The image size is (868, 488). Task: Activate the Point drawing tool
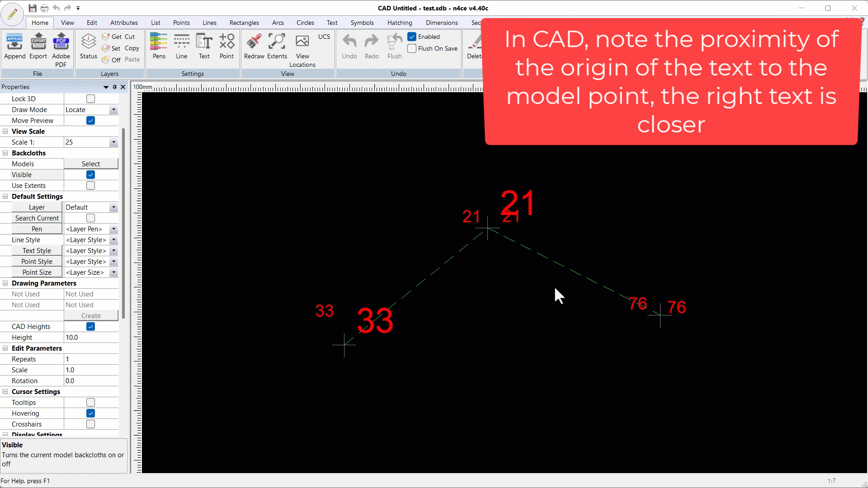227,45
